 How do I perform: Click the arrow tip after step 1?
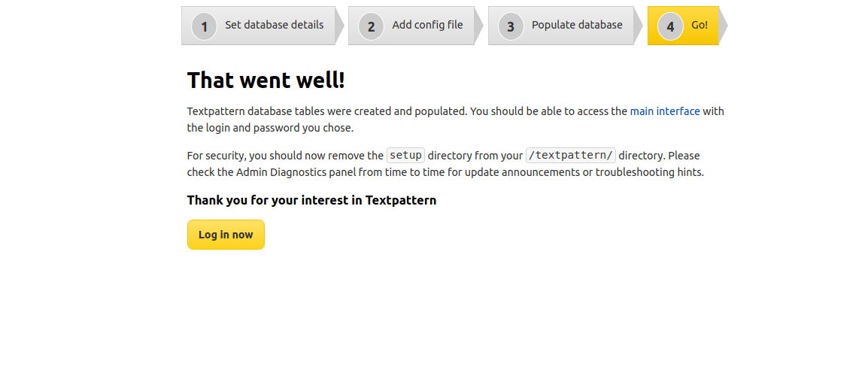(339, 26)
